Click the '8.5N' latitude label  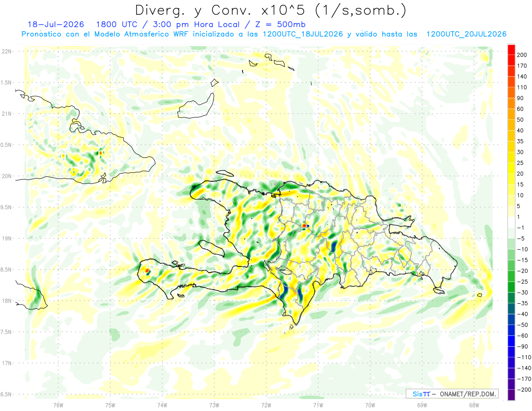coord(6,270)
